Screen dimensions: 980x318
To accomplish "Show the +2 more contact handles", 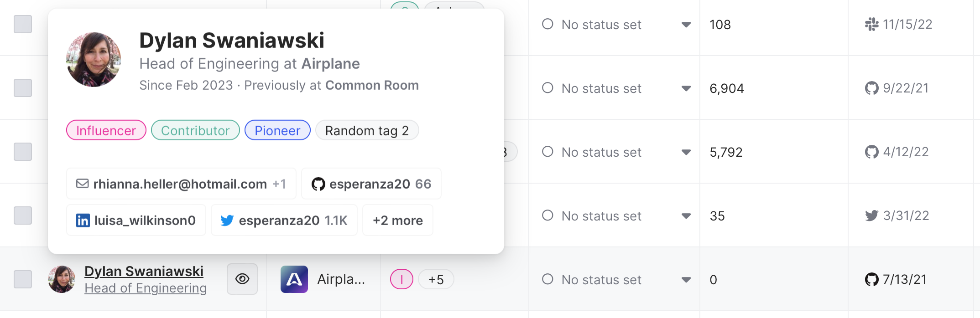I will coord(397,221).
